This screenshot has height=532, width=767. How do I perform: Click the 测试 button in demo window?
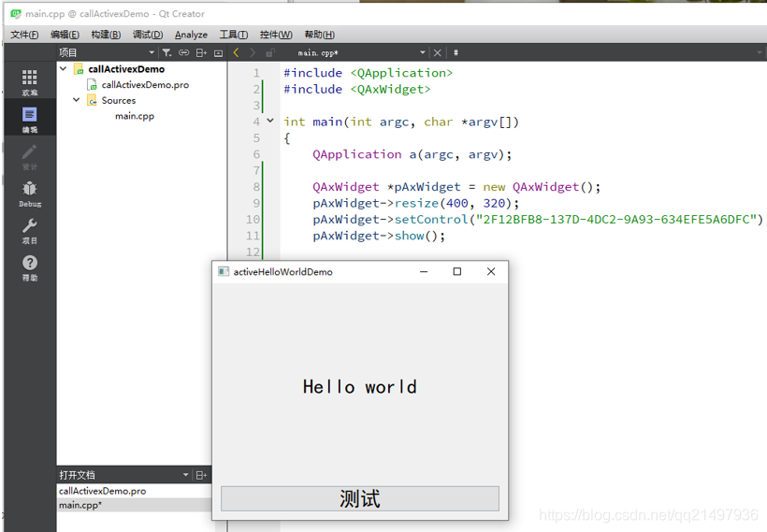coord(360,498)
